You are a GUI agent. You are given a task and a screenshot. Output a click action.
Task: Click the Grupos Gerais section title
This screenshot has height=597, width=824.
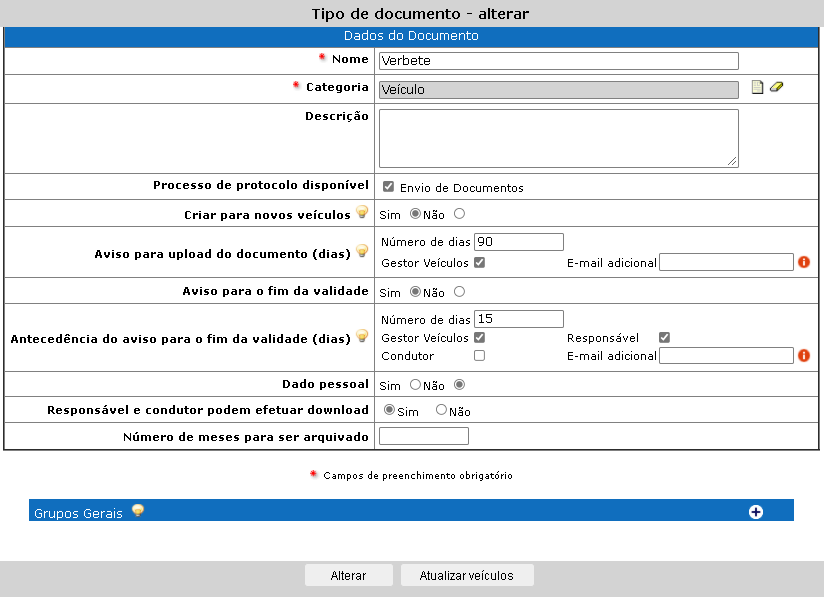tap(78, 513)
